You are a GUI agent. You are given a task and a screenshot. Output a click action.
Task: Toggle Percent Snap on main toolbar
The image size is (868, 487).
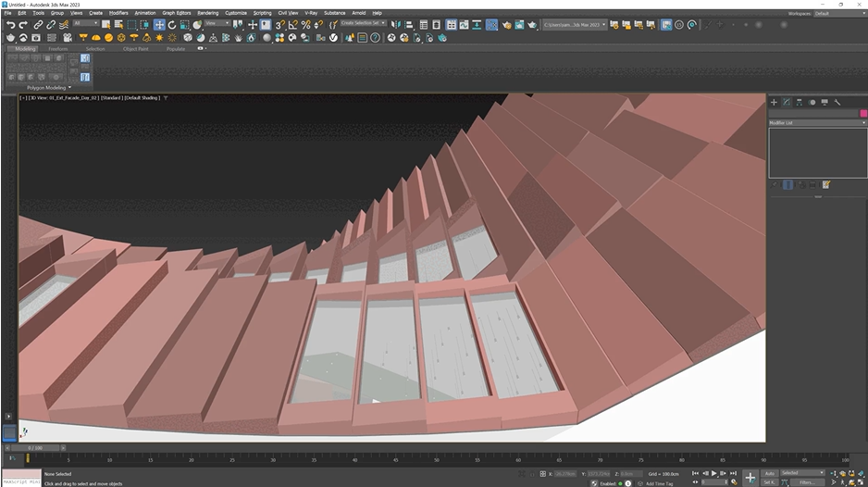tap(306, 25)
